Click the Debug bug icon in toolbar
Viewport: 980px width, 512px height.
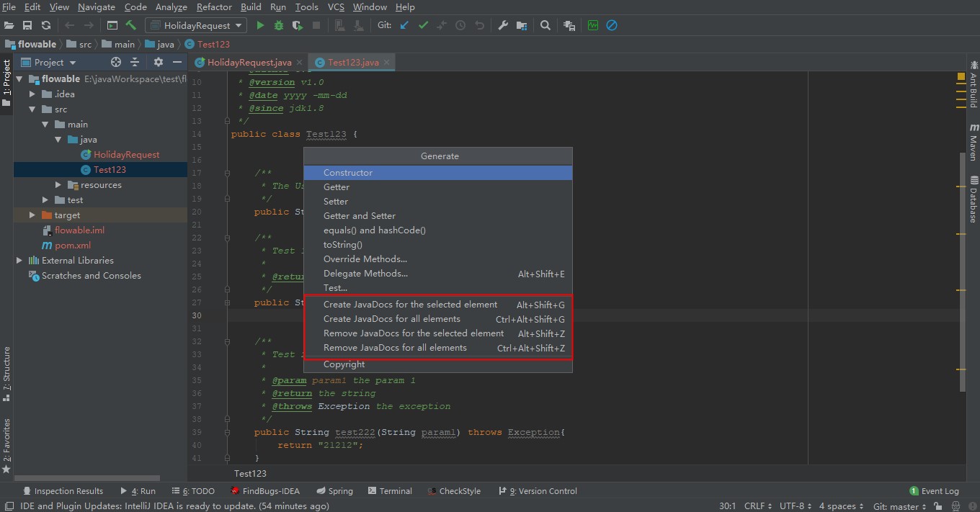coord(279,25)
